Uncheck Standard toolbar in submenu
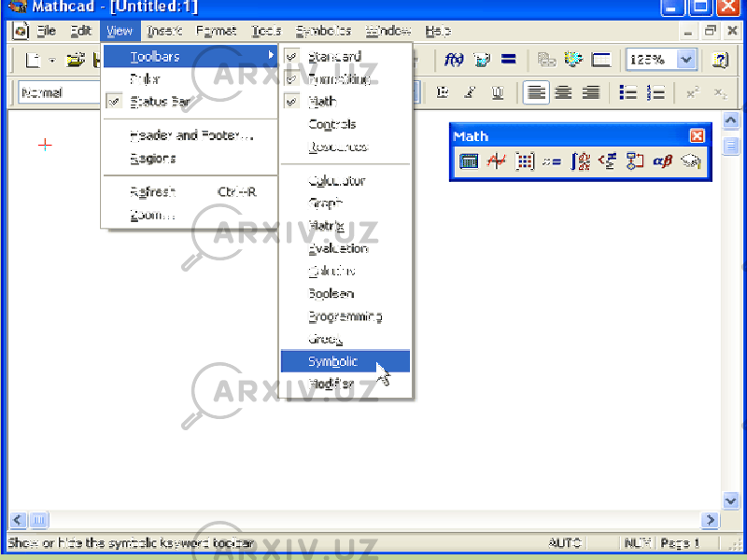747x560 pixels. coord(345,56)
